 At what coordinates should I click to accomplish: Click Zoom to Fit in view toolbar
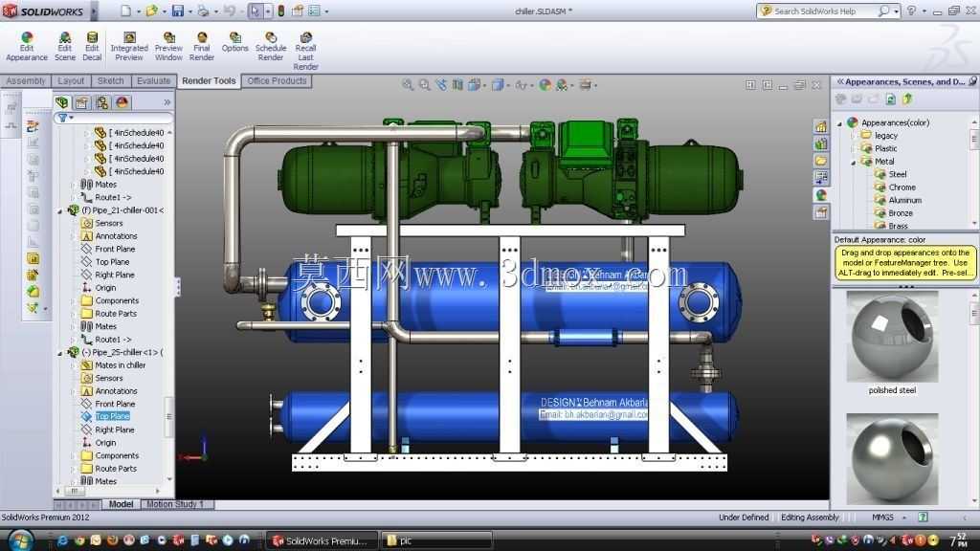click(x=408, y=84)
